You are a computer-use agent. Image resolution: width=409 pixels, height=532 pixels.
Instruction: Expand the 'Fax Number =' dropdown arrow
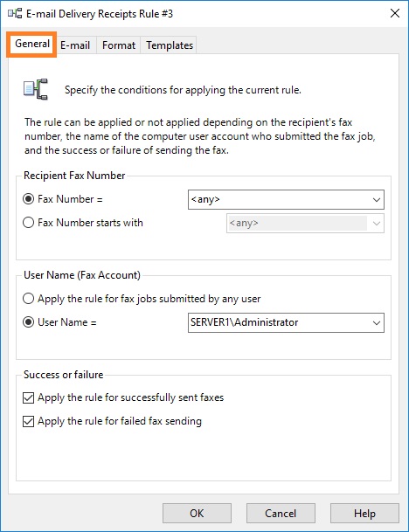376,199
